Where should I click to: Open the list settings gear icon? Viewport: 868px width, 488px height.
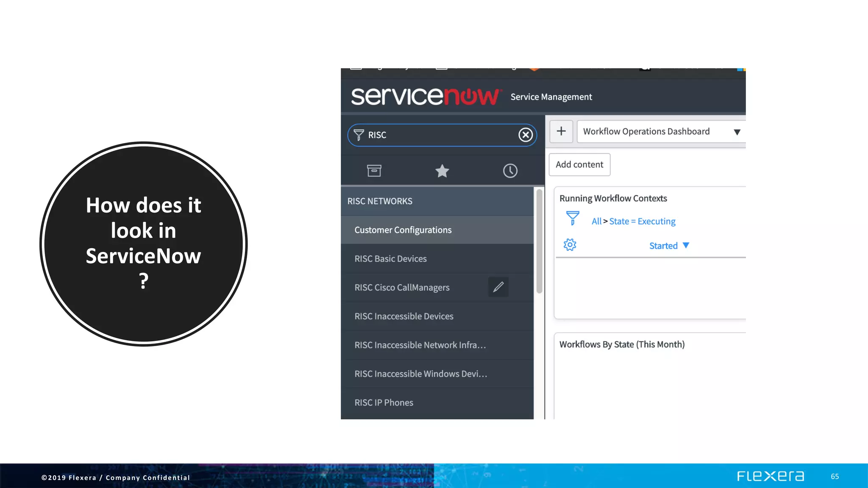point(570,245)
